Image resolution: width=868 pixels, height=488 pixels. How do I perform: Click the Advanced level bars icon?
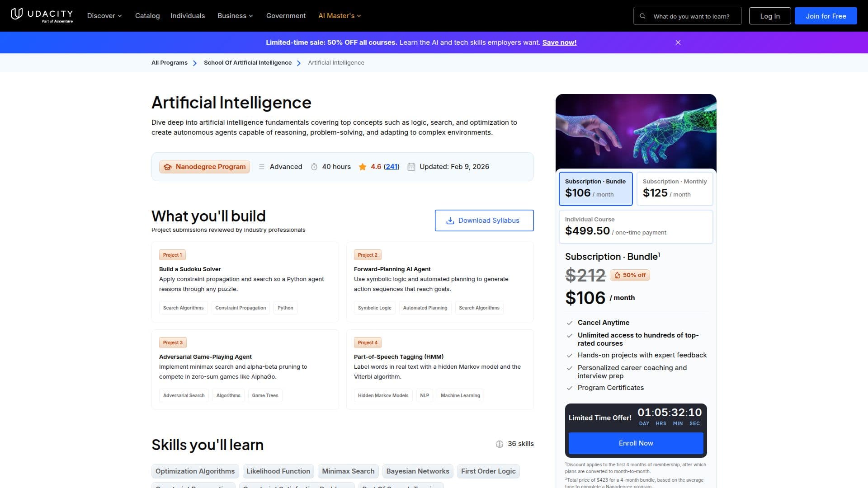coord(261,167)
